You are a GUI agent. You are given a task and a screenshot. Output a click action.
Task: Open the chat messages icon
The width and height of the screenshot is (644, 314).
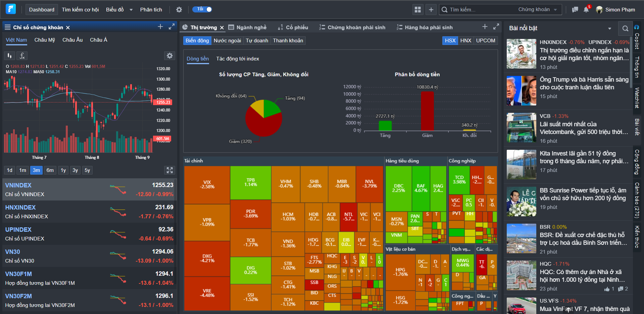pos(575,10)
